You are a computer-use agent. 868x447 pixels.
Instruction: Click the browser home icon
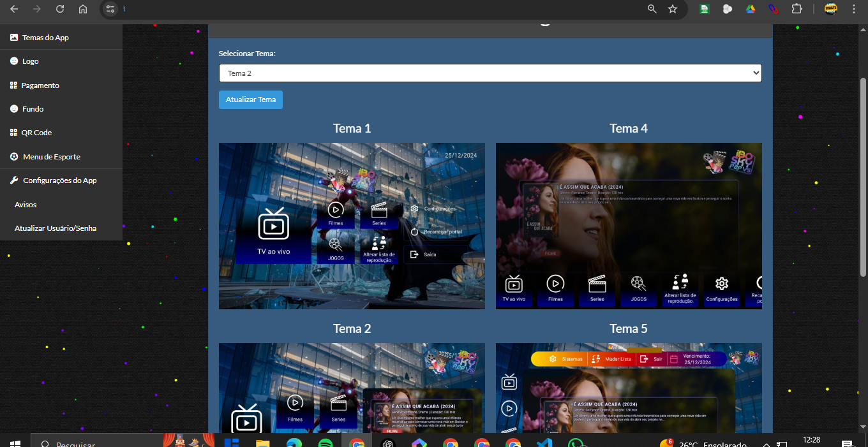click(83, 9)
